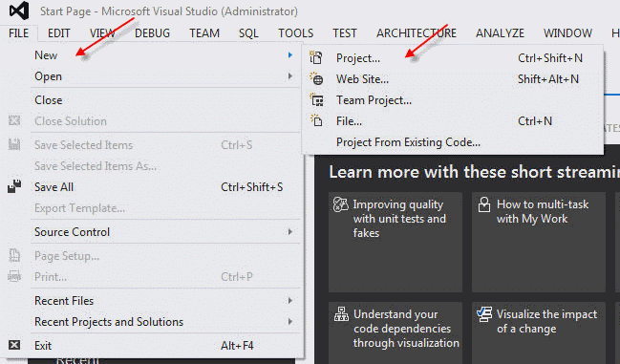
Task: Open the FILE menu
Action: tap(18, 33)
